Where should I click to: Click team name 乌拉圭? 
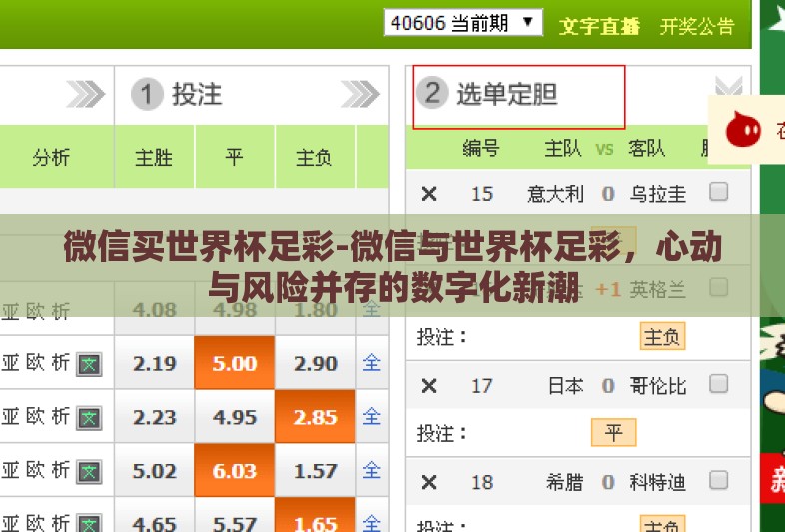tap(657, 194)
